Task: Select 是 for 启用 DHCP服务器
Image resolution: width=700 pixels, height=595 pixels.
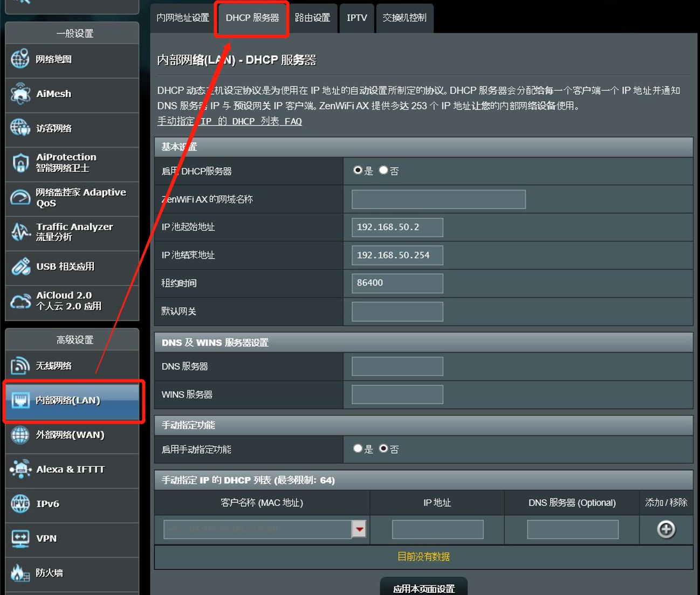Action: [358, 170]
